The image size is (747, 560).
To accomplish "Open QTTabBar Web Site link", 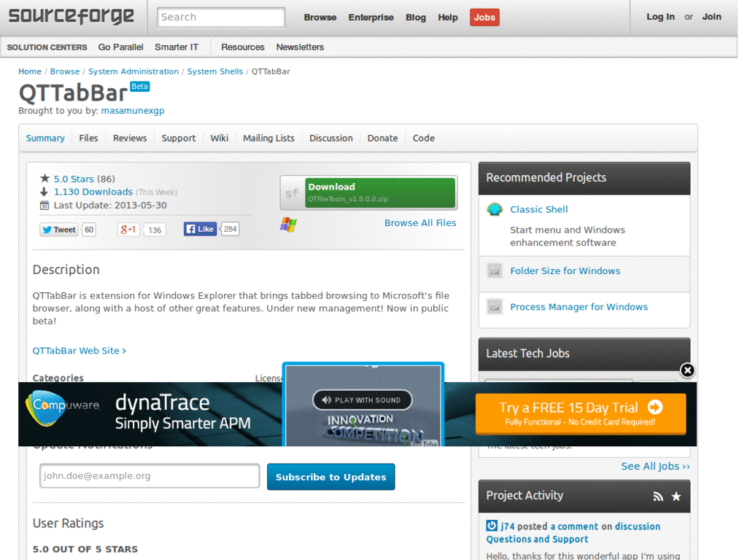I will (x=79, y=351).
